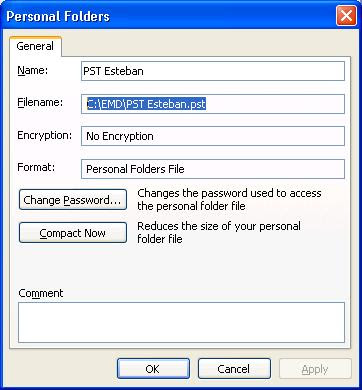Select the General tab
The height and width of the screenshot is (390, 362).
35,46
